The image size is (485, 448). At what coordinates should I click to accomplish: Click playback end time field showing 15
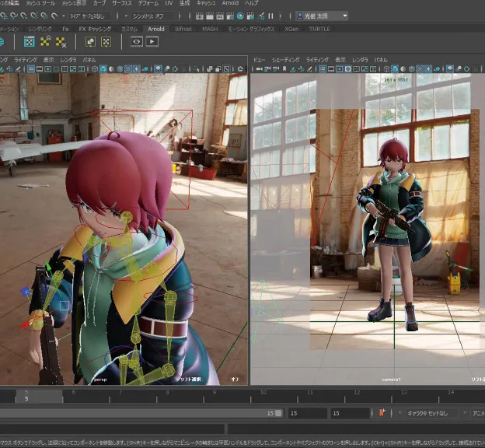point(308,413)
